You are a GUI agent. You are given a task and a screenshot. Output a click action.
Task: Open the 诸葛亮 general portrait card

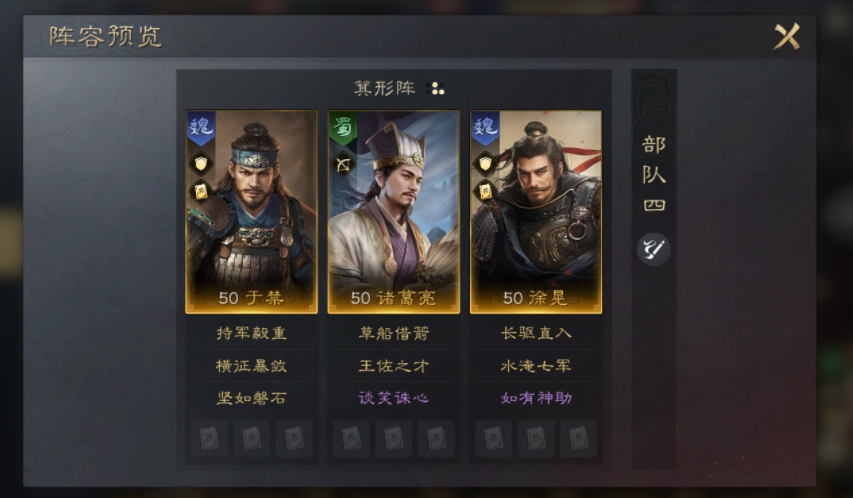coord(394,212)
